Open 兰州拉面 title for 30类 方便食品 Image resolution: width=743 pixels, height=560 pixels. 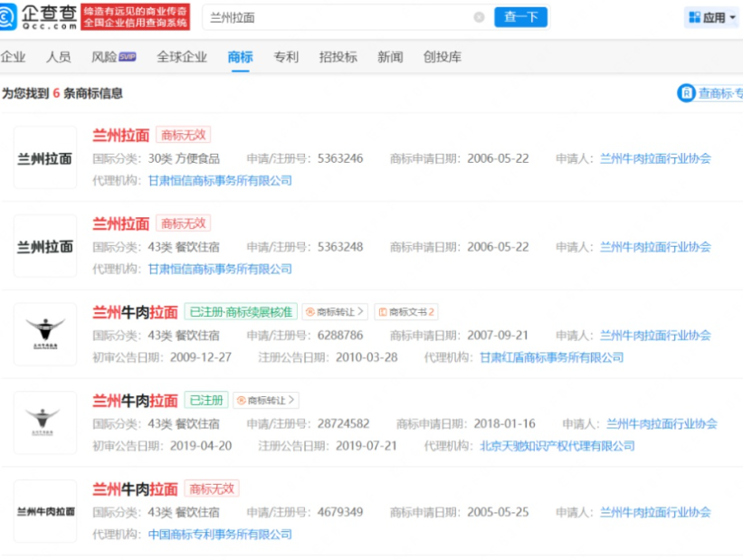121,136
